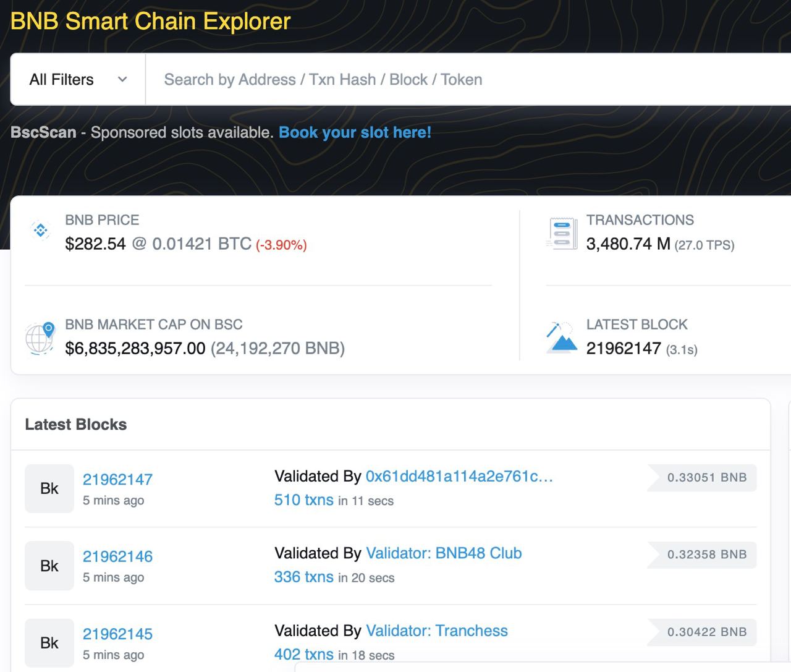Click the BNB PRICE label
The height and width of the screenshot is (672, 791).
click(x=102, y=220)
